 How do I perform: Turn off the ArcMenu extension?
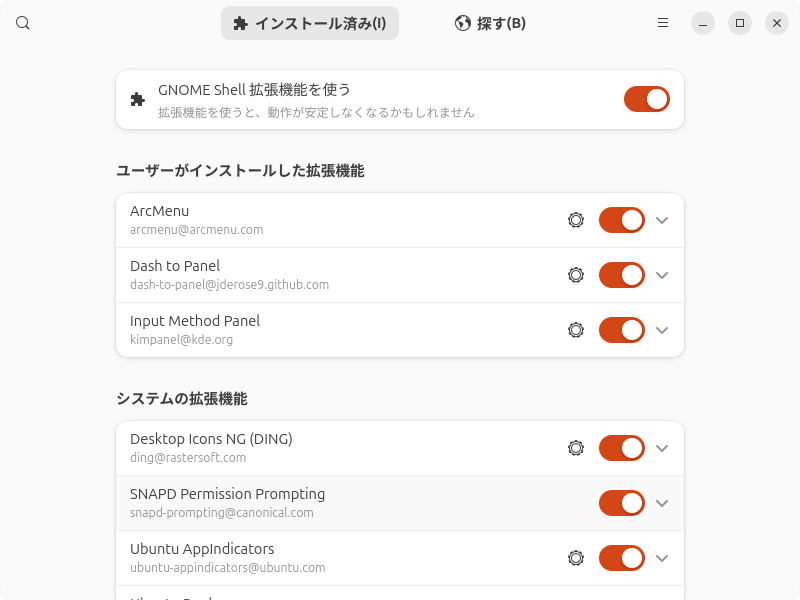[622, 220]
